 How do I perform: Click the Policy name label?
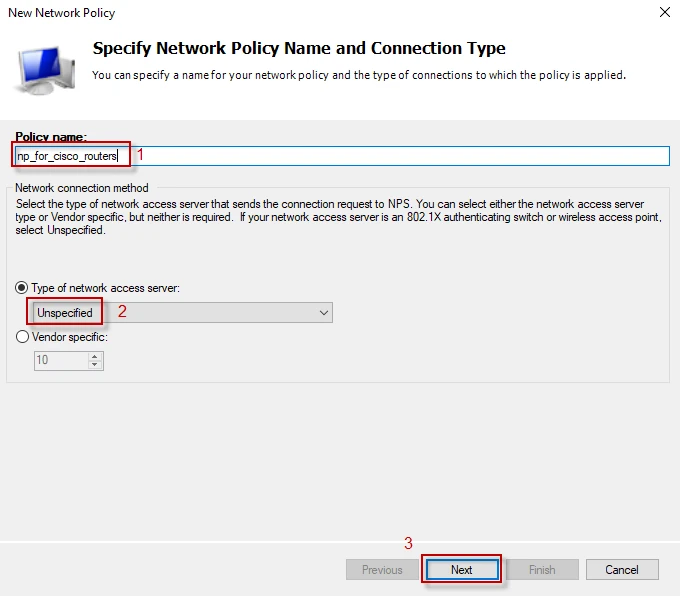click(51, 136)
